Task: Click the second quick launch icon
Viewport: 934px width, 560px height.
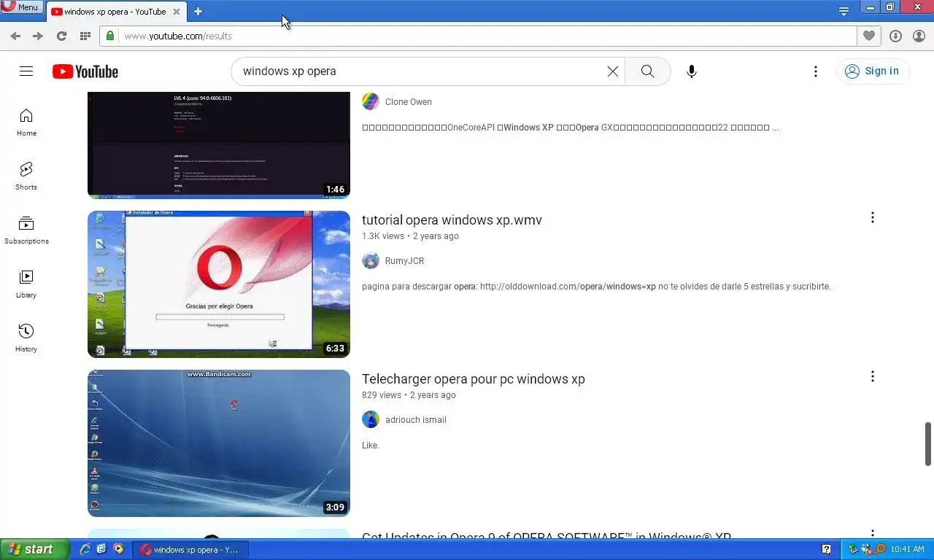Action: (101, 549)
